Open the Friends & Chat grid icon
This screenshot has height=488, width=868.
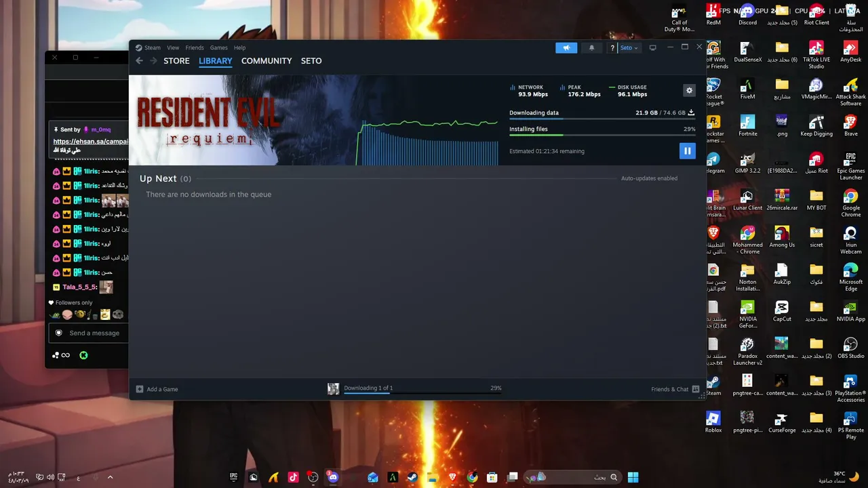[696, 389]
